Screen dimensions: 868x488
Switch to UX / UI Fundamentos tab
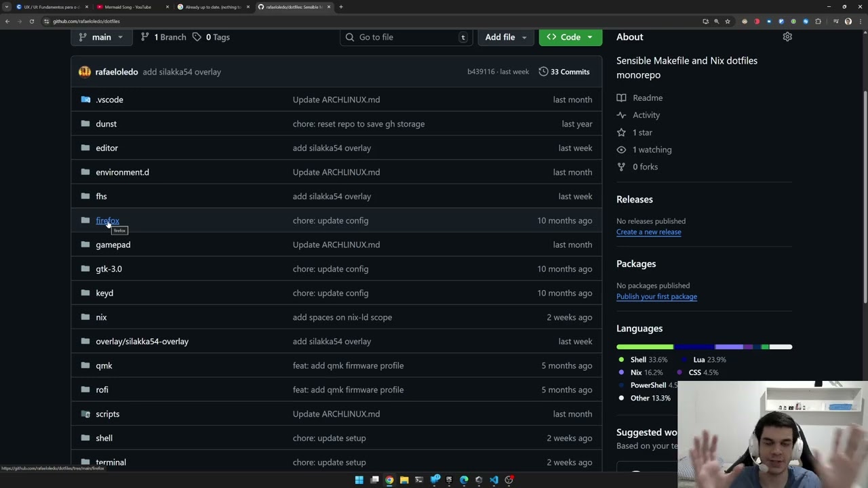(x=52, y=7)
